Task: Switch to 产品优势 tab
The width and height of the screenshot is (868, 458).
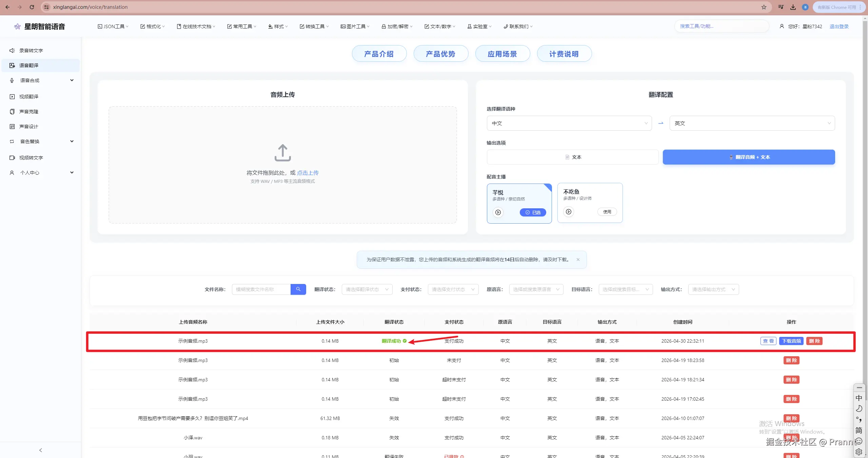Action: (x=441, y=54)
